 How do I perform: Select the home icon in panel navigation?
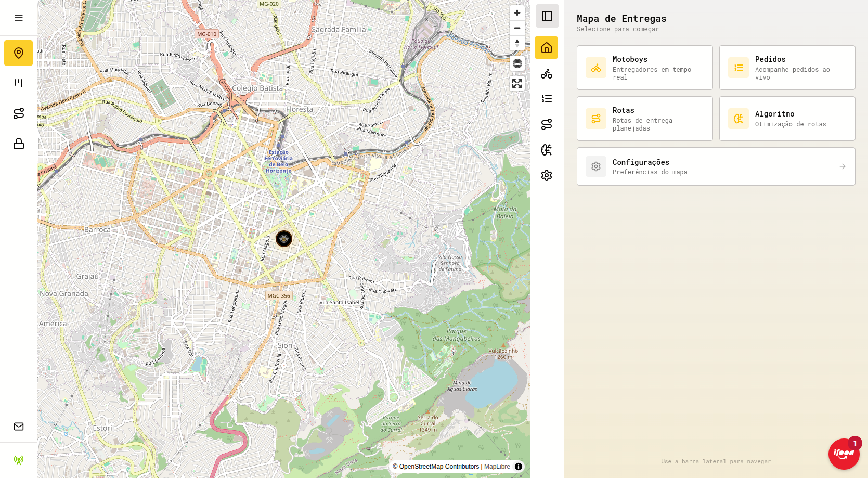[x=547, y=48]
